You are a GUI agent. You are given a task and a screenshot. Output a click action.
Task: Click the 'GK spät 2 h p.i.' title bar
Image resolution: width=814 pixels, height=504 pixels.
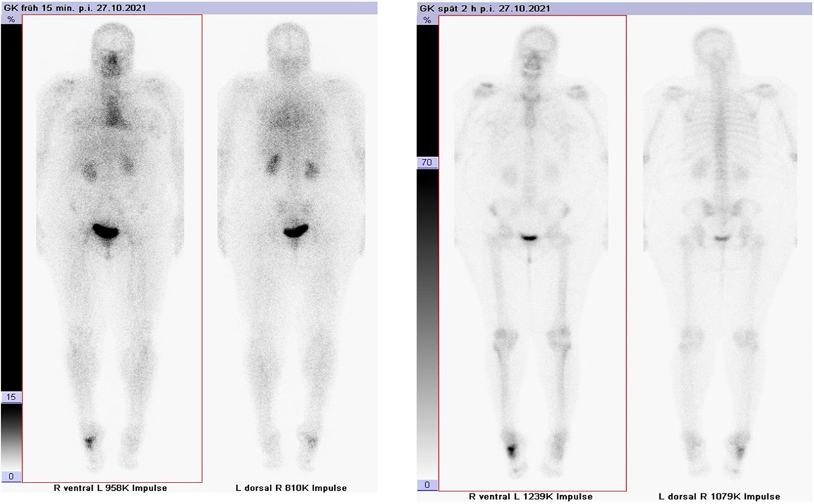615,8
